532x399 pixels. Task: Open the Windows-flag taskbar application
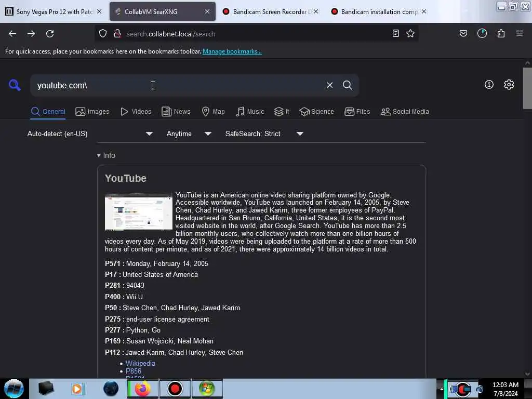pyautogui.click(x=207, y=389)
